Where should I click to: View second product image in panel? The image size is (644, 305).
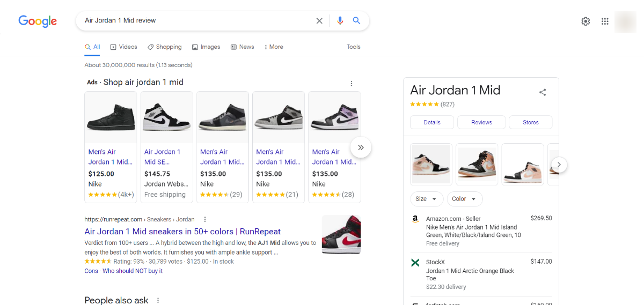[x=477, y=165]
